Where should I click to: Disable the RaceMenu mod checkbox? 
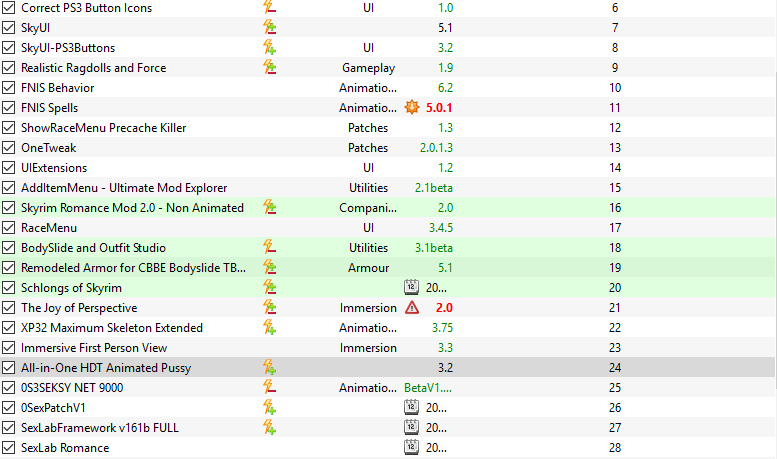pyautogui.click(x=8, y=228)
